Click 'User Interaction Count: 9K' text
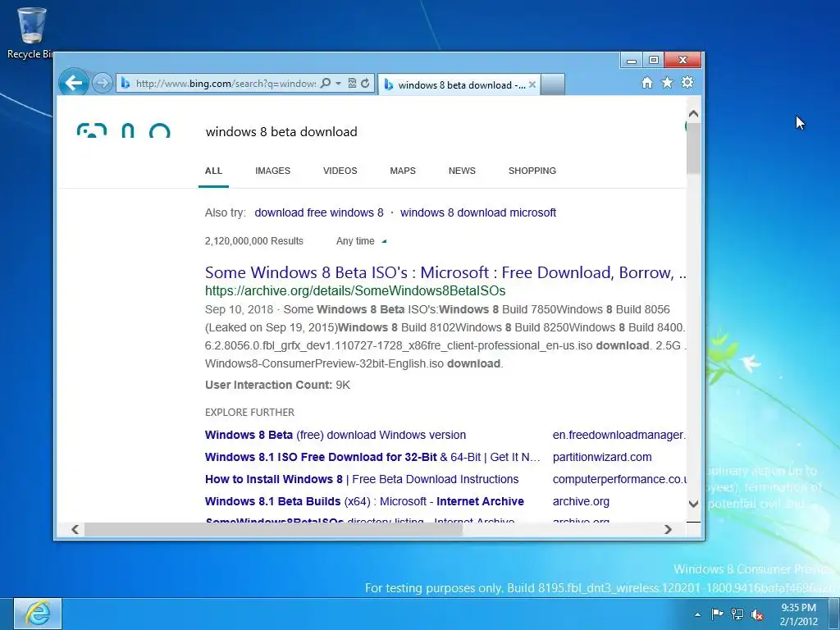The height and width of the screenshot is (630, 840). pyautogui.click(x=277, y=385)
